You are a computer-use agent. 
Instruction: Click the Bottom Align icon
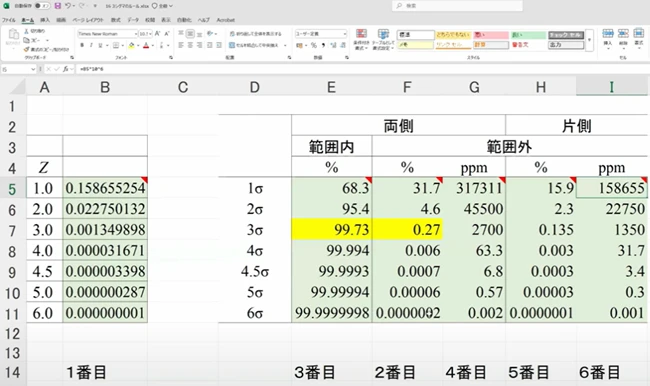[199, 34]
